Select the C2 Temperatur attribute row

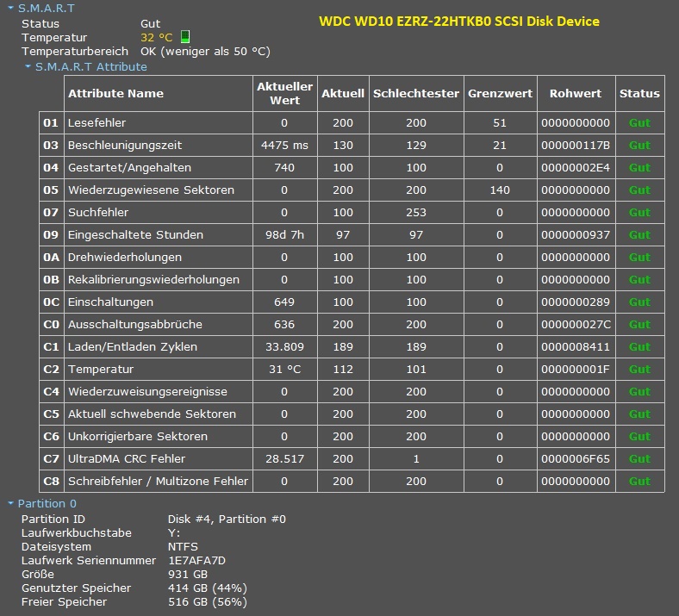[352, 370]
